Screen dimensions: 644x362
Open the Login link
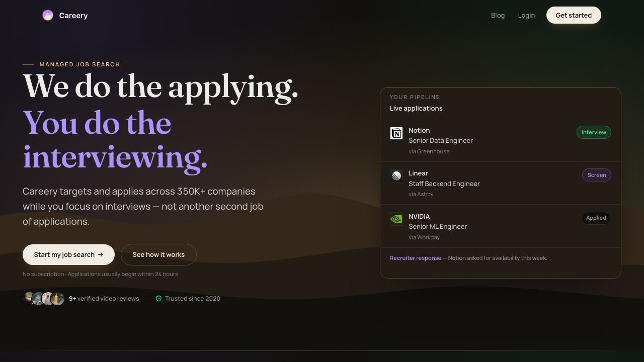pos(526,16)
